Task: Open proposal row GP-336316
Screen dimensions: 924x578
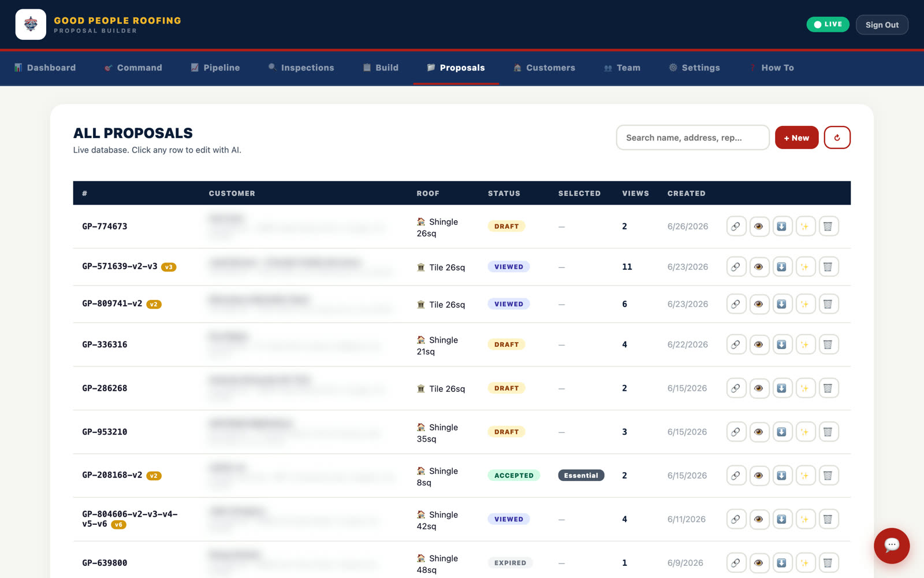Action: click(x=461, y=344)
